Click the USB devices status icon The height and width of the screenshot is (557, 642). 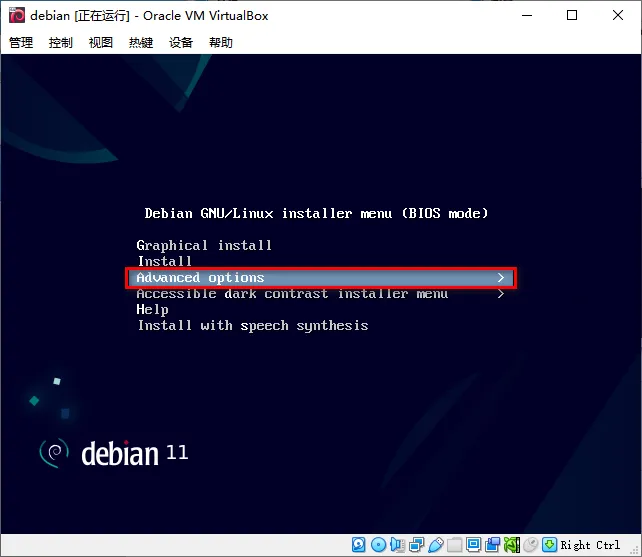436,545
